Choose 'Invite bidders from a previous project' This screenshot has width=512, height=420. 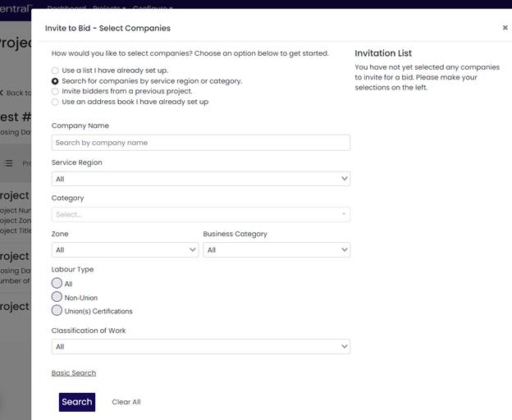pyautogui.click(x=55, y=92)
